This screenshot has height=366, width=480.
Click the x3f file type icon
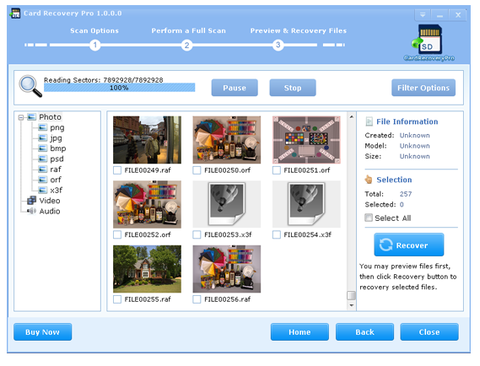pos(43,190)
